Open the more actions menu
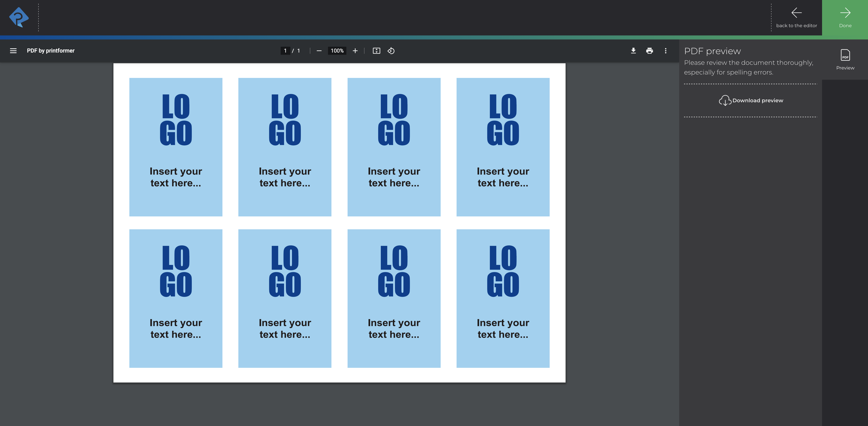The width and height of the screenshot is (868, 426). [666, 51]
